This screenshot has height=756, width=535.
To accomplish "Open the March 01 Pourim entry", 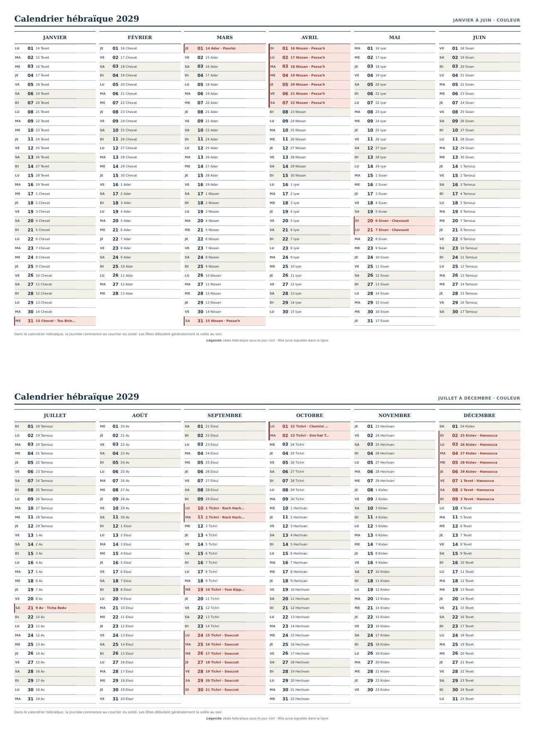I will click(225, 49).
